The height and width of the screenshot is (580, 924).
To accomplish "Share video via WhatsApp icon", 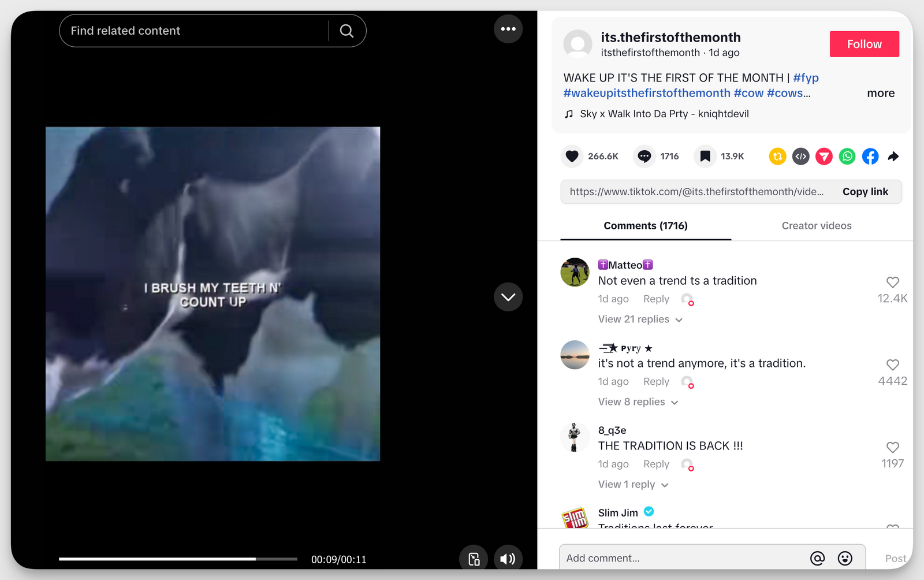I will point(847,156).
